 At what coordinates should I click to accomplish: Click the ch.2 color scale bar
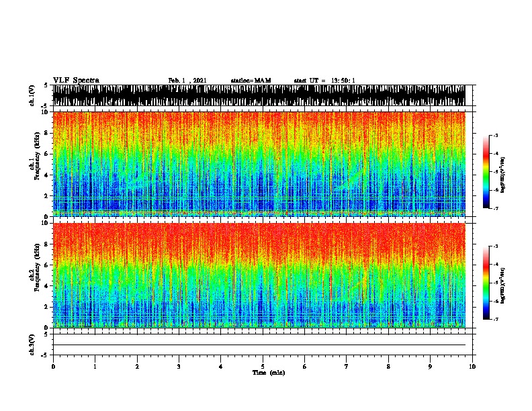point(486,283)
